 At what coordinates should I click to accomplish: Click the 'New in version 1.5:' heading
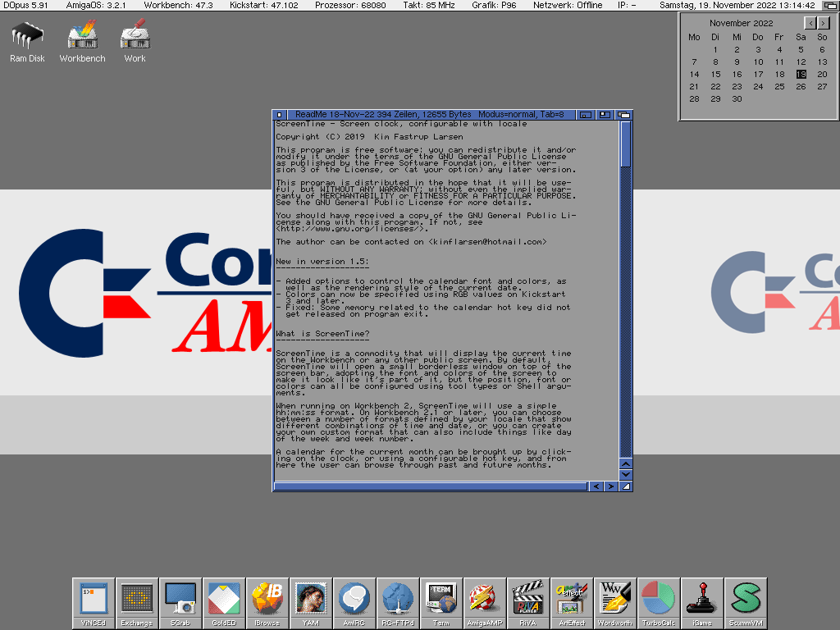(322, 262)
